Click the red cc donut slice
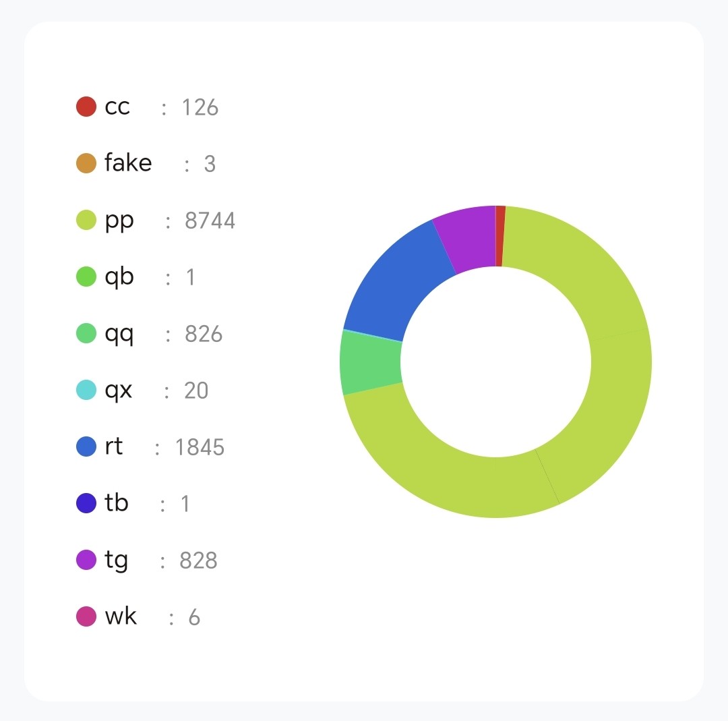This screenshot has width=728, height=721. click(500, 236)
